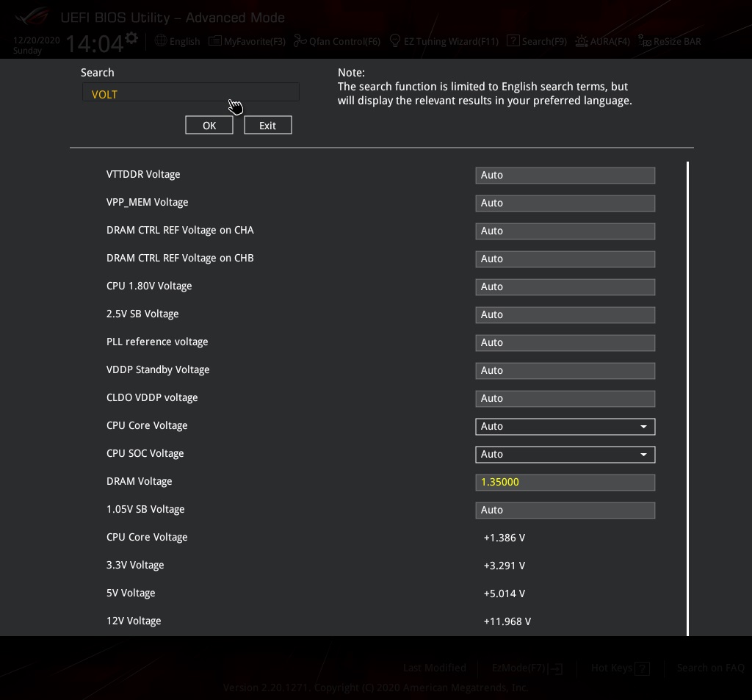Click the Search(F9) question icon

tap(513, 41)
